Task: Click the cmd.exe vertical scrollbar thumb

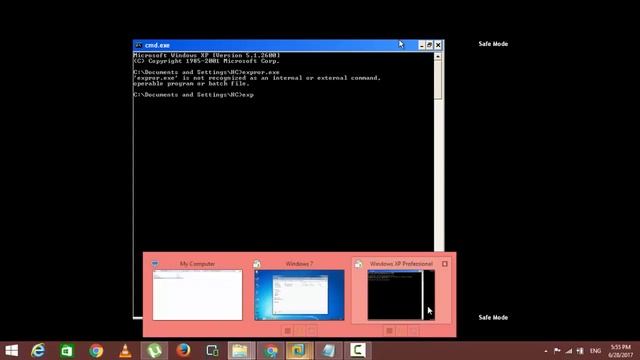Action: click(438, 80)
